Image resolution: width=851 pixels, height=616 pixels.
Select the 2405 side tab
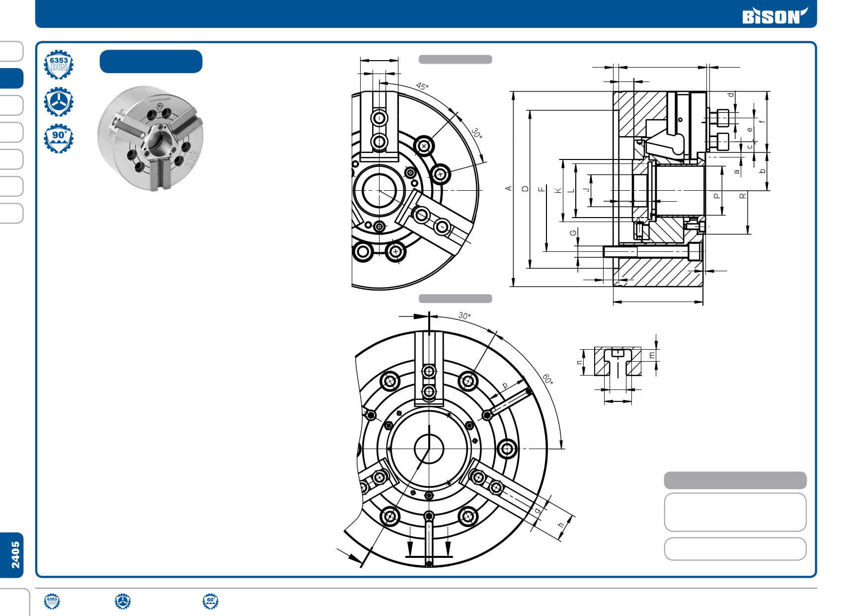[12, 555]
